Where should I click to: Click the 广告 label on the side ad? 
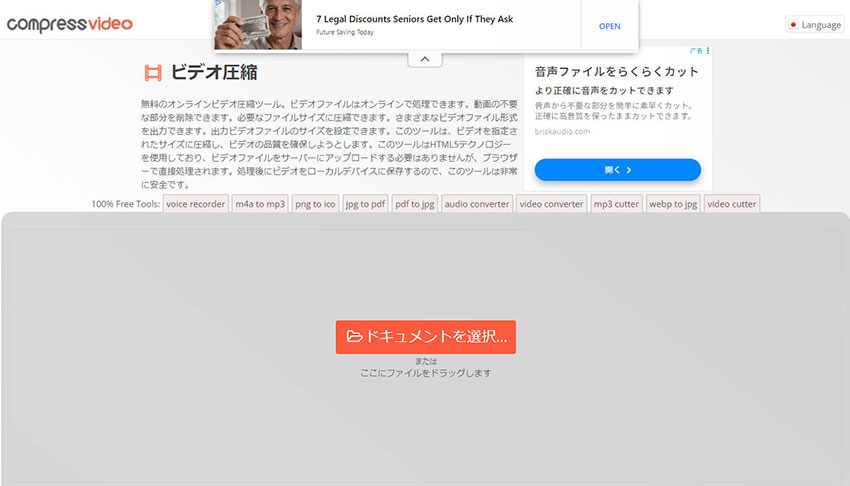pos(696,49)
